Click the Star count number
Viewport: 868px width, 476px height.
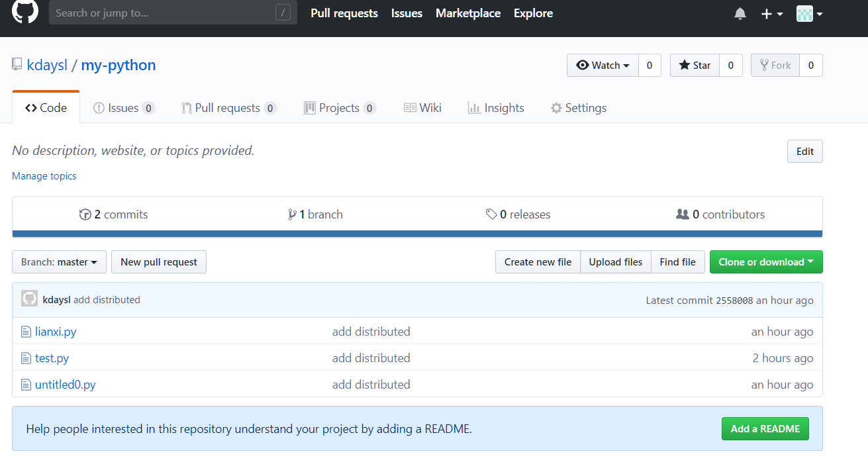click(x=731, y=65)
